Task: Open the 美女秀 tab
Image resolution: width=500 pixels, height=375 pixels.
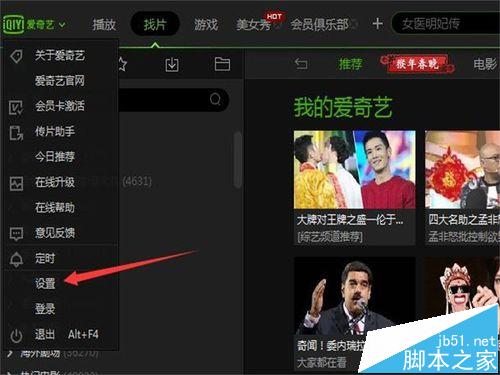Action: point(253,24)
